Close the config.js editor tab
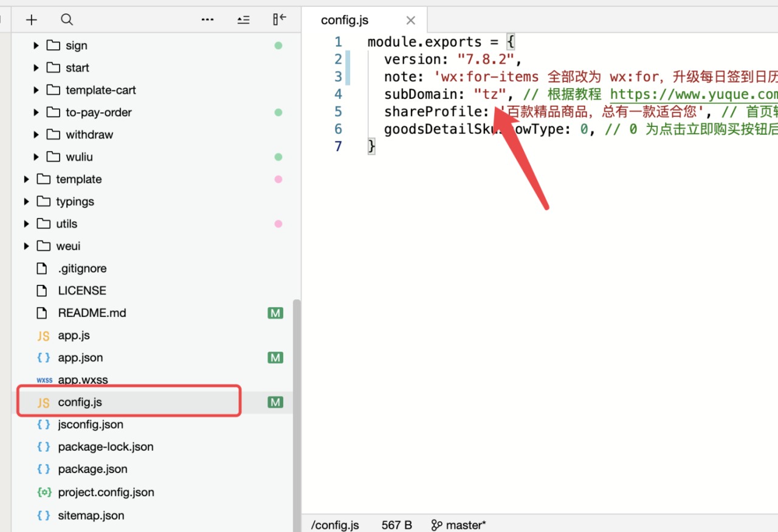 [x=411, y=21]
